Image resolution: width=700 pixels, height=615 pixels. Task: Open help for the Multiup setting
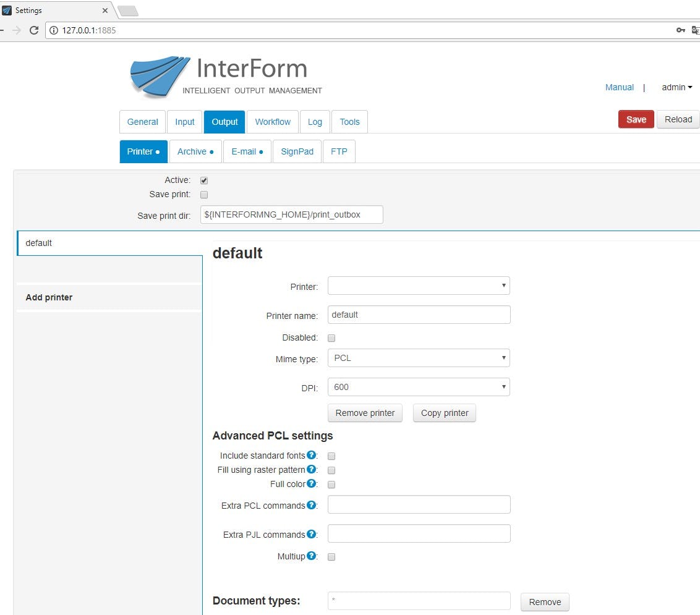click(311, 556)
